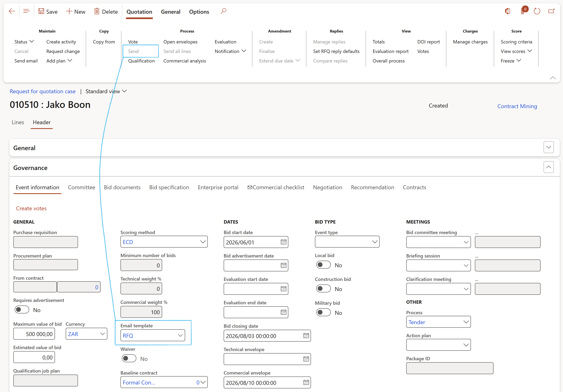The width and height of the screenshot is (563, 392).
Task: Open Request for quotation case link
Action: tap(42, 91)
